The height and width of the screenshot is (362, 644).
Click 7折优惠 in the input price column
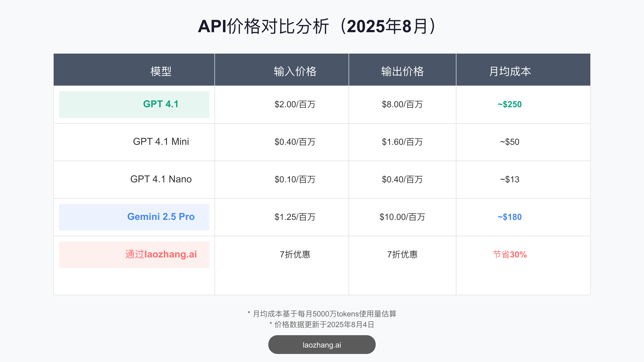pyautogui.click(x=295, y=254)
